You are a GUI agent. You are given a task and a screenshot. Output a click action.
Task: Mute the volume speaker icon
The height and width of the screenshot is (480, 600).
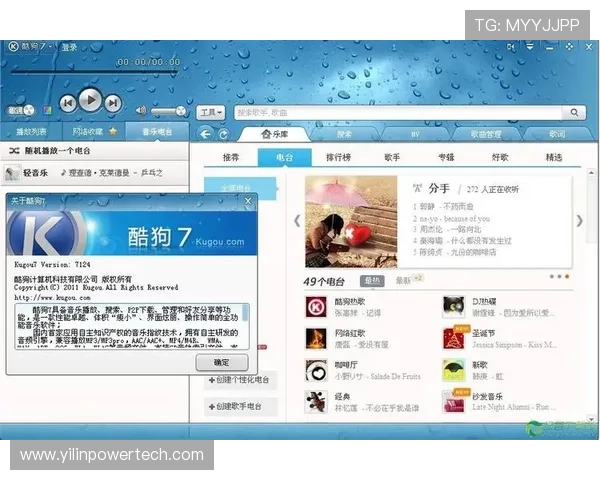point(140,111)
